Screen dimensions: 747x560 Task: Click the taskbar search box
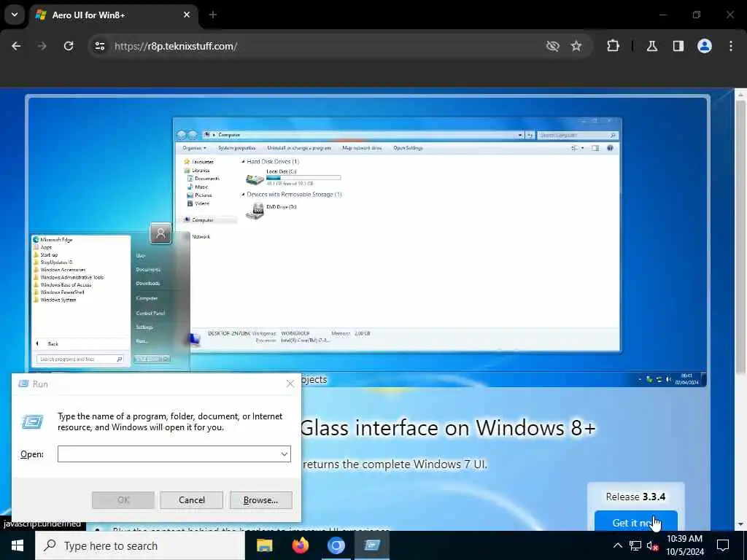[x=140, y=545]
